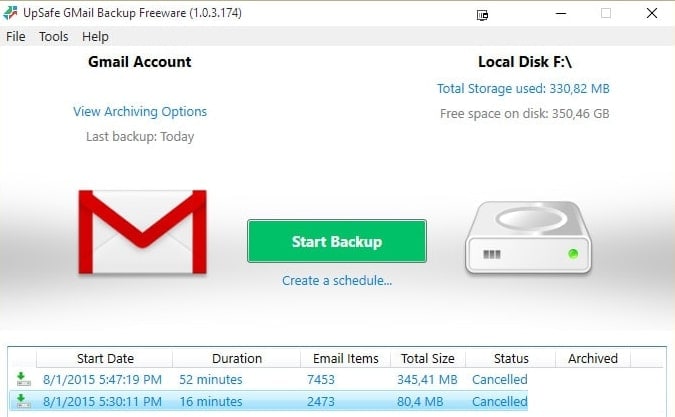675x417 pixels.
Task: Sort list by Duration column header
Action: tap(237, 358)
